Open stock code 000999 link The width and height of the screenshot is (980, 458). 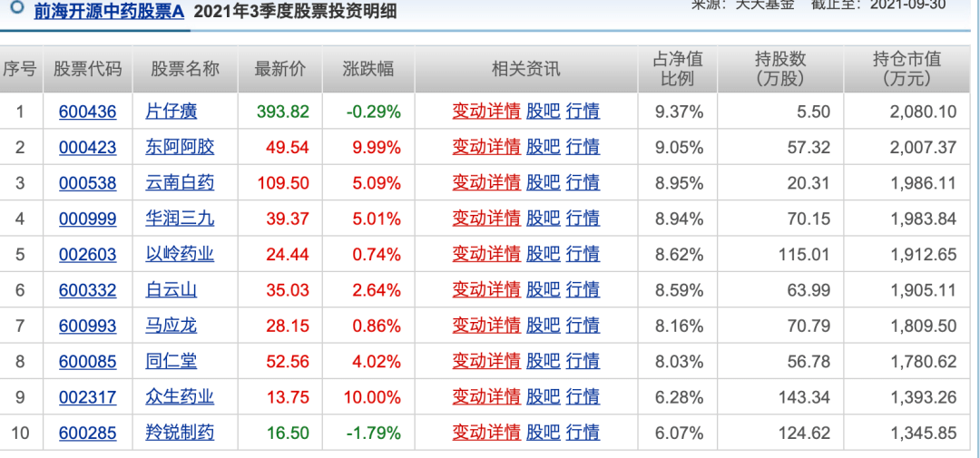click(87, 219)
